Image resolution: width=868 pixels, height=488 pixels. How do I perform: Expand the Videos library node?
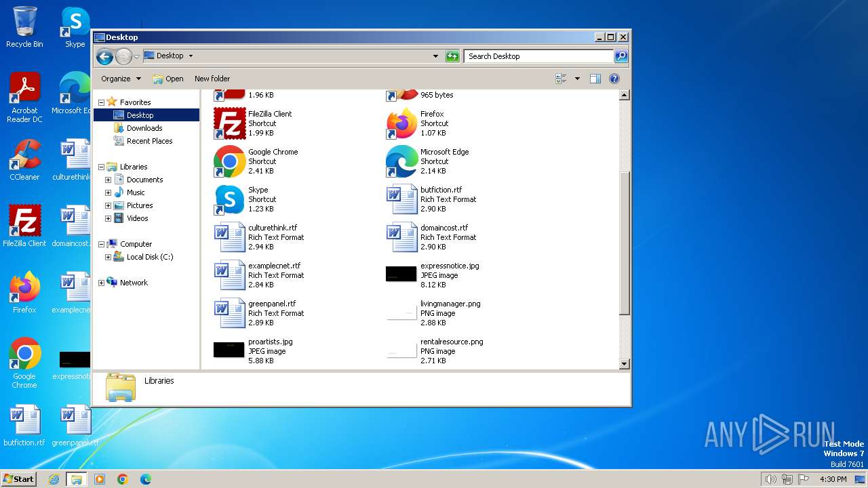click(x=108, y=218)
